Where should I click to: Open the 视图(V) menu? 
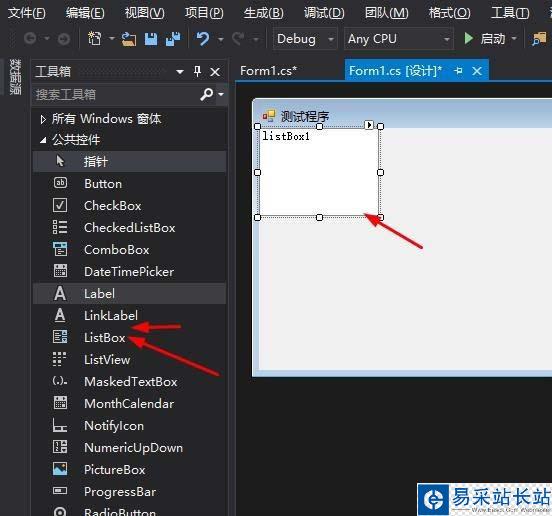145,13
